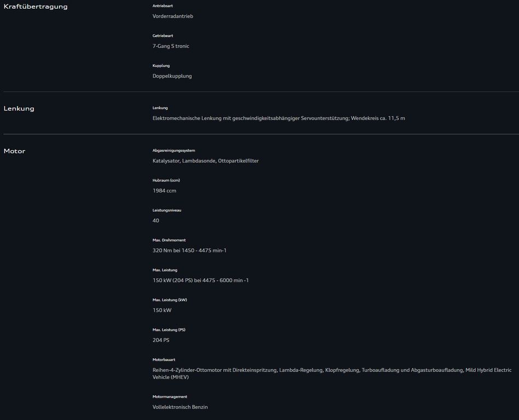Click the Kraftübertragung section heading
519x420 pixels.
click(36, 7)
